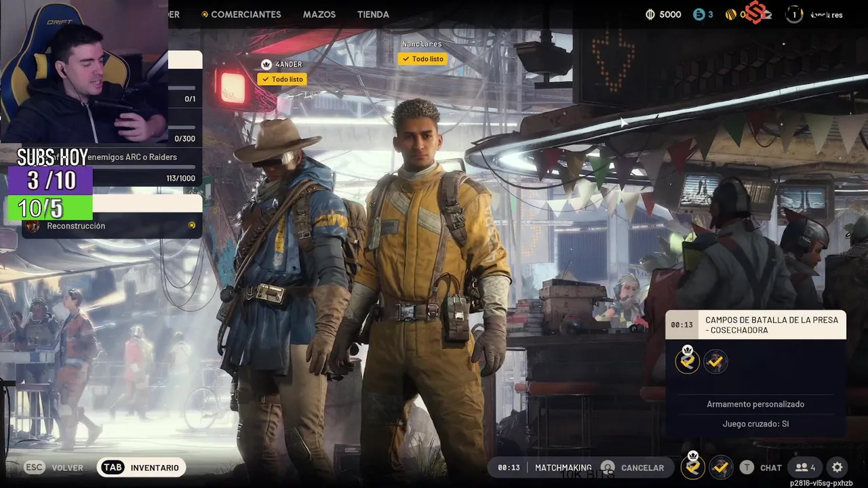The image size is (868, 488).
Task: Click the yellow striped currency icon
Action: [x=730, y=14]
